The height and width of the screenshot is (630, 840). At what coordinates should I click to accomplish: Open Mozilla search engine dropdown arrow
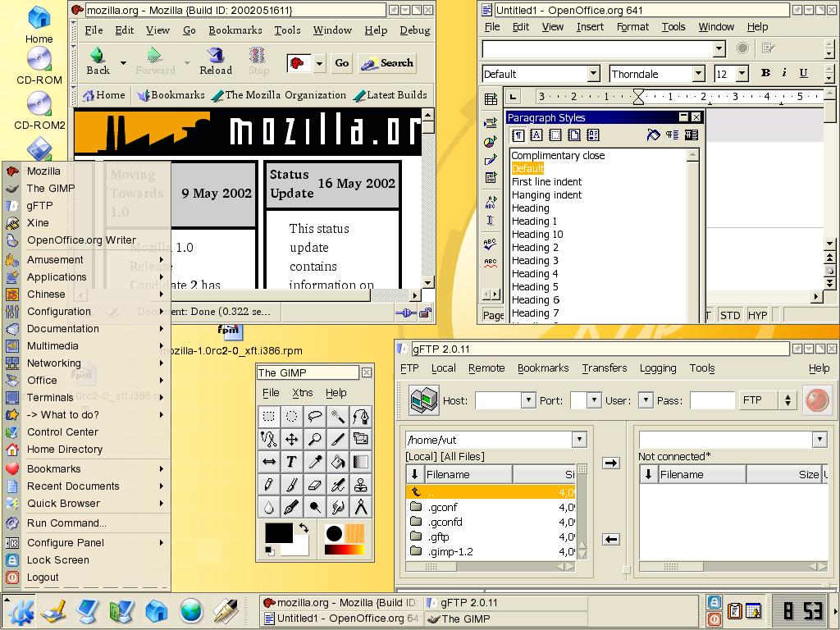pyautogui.click(x=319, y=64)
